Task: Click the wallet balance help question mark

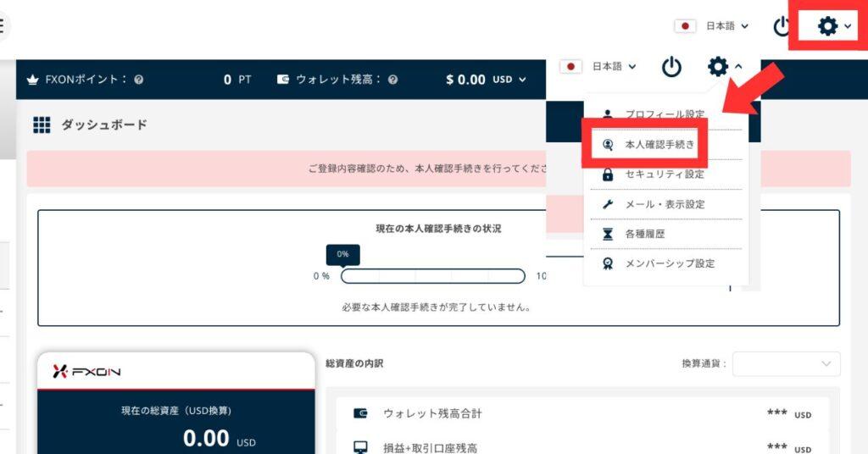Action: coord(393,80)
